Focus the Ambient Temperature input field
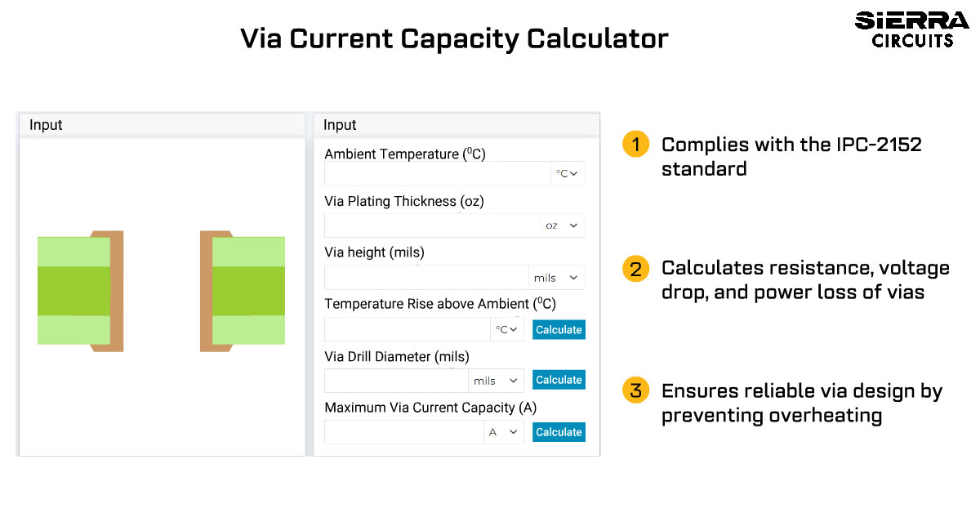The height and width of the screenshot is (513, 980). click(x=438, y=174)
